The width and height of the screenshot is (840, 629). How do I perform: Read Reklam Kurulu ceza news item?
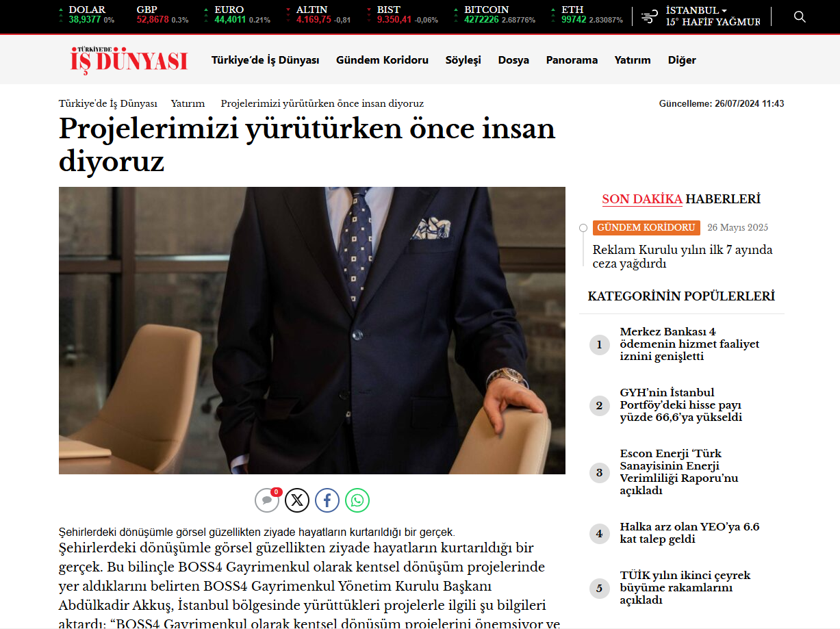683,257
